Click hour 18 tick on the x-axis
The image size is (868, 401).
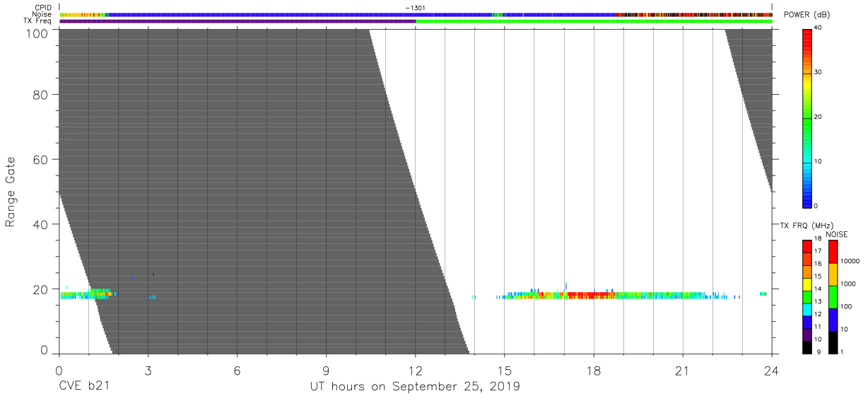(x=593, y=371)
